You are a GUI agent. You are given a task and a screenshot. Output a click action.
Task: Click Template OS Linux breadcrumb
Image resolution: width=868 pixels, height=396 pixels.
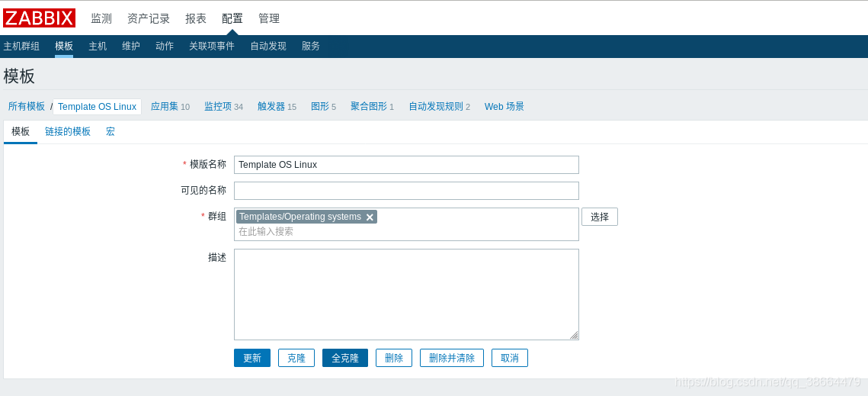click(97, 107)
